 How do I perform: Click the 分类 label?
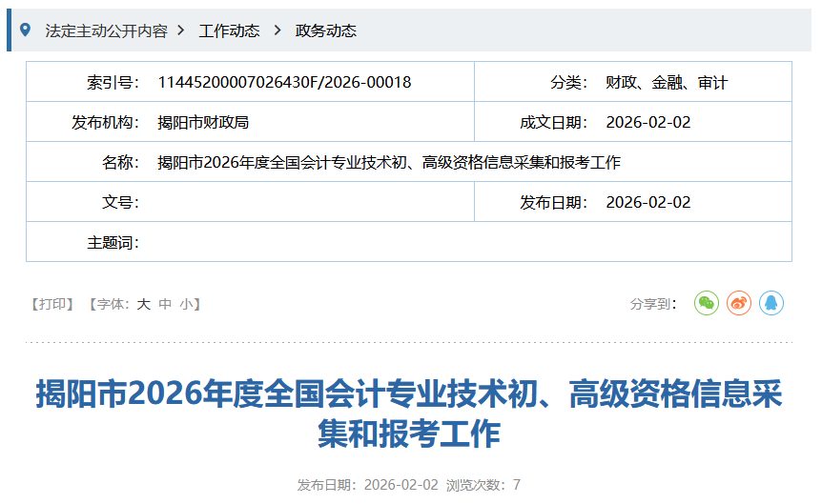pyautogui.click(x=568, y=82)
